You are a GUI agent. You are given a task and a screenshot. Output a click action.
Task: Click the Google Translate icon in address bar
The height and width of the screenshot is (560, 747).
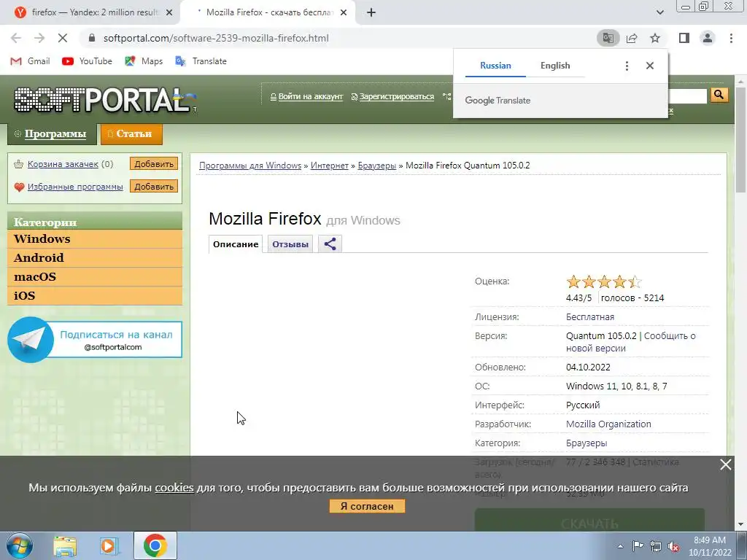point(608,38)
